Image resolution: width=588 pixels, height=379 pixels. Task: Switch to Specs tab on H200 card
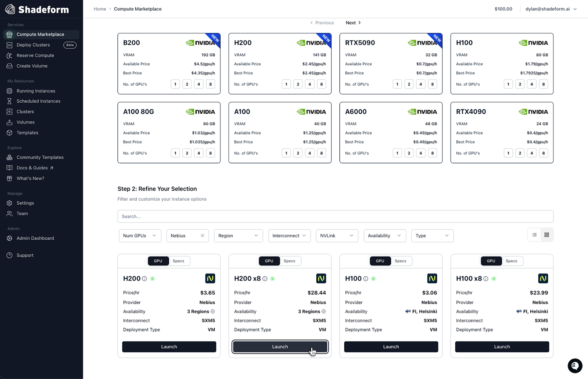(x=179, y=261)
